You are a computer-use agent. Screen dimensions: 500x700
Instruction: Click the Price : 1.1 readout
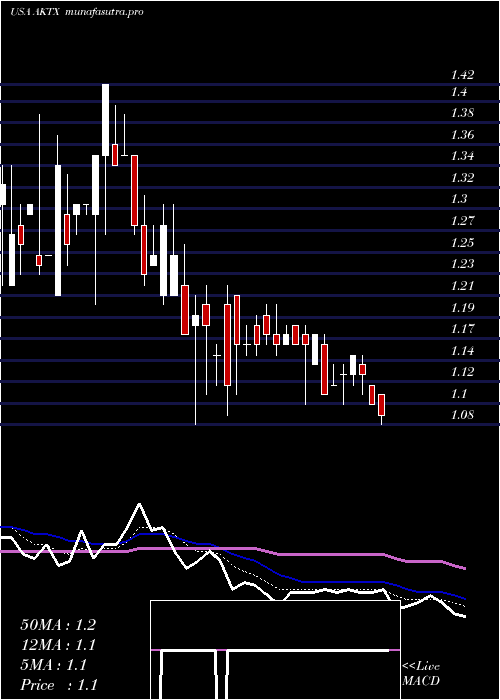pyautogui.click(x=58, y=685)
